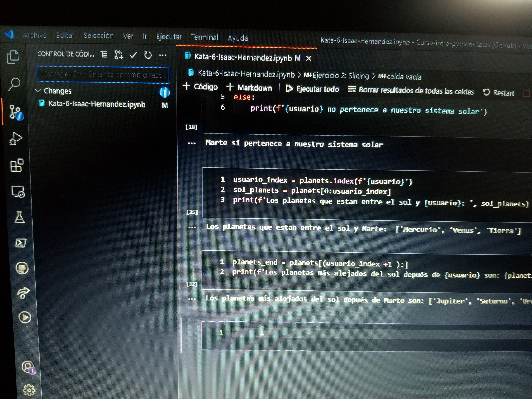Refresh source control with circular arrow
532x399 pixels.
(x=148, y=55)
